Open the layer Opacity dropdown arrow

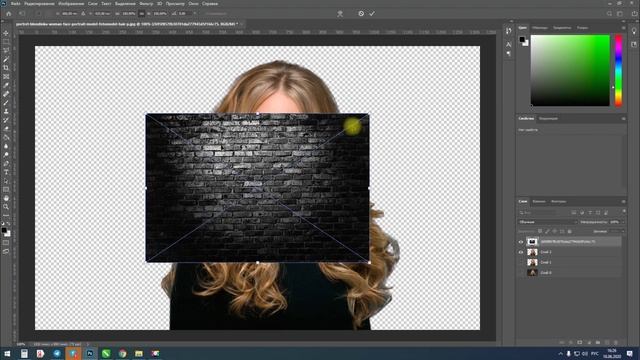point(623,222)
